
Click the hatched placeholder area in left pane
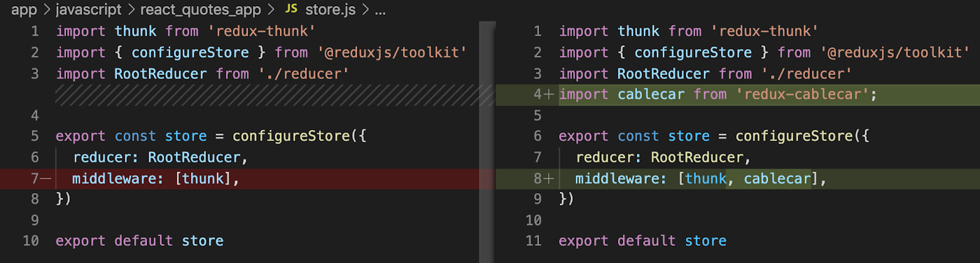(269, 95)
